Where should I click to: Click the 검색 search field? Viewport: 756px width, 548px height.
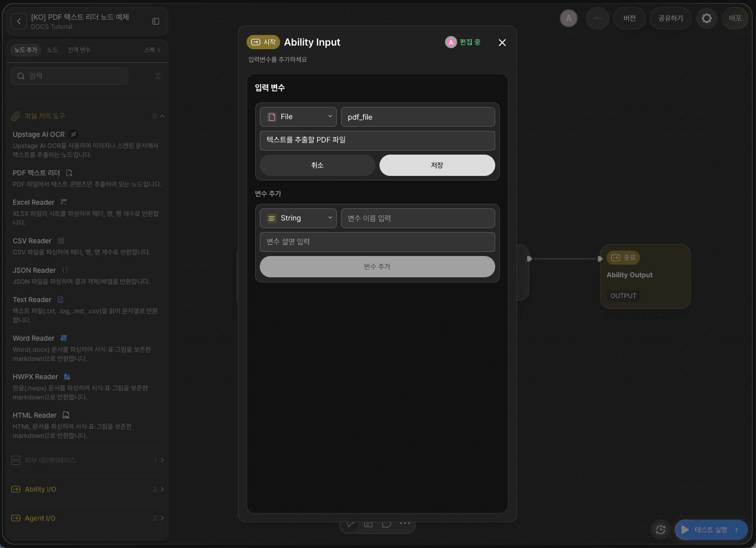(x=70, y=76)
